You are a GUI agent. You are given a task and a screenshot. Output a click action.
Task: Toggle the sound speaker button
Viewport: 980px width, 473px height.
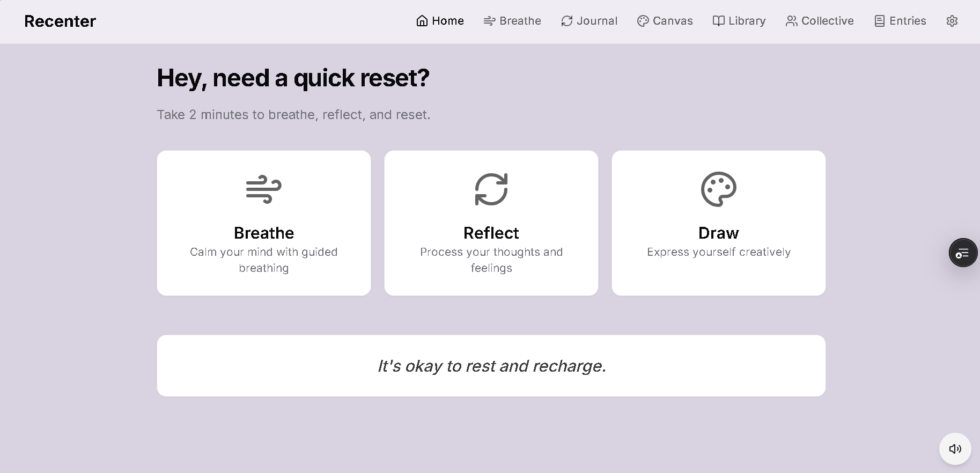click(955, 449)
